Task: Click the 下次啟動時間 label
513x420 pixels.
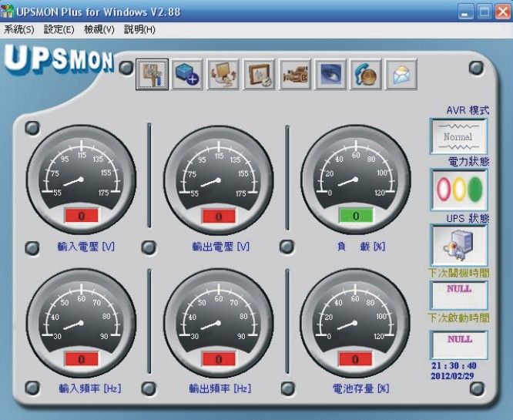Action: 458,318
